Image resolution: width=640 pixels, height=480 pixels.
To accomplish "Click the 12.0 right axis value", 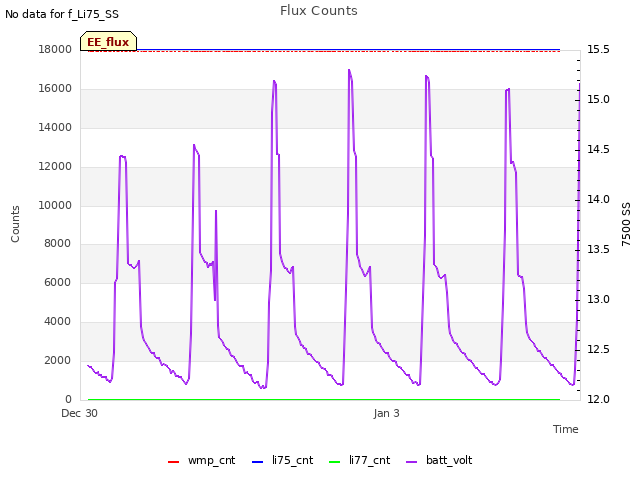I will coord(598,399).
